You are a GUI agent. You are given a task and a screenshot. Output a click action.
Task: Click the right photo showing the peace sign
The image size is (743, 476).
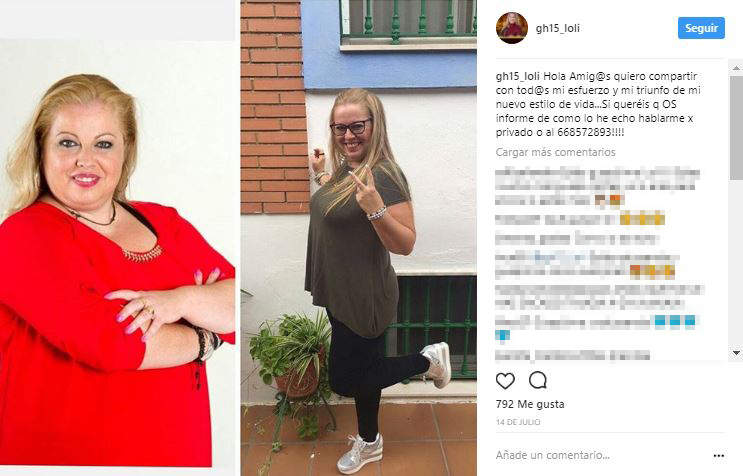pos(359,238)
